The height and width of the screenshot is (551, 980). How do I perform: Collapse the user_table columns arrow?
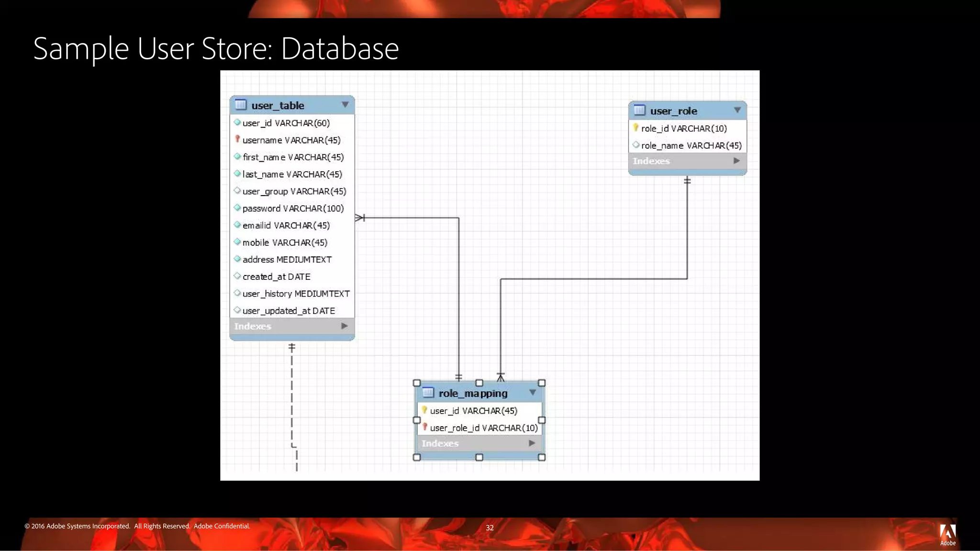345,105
